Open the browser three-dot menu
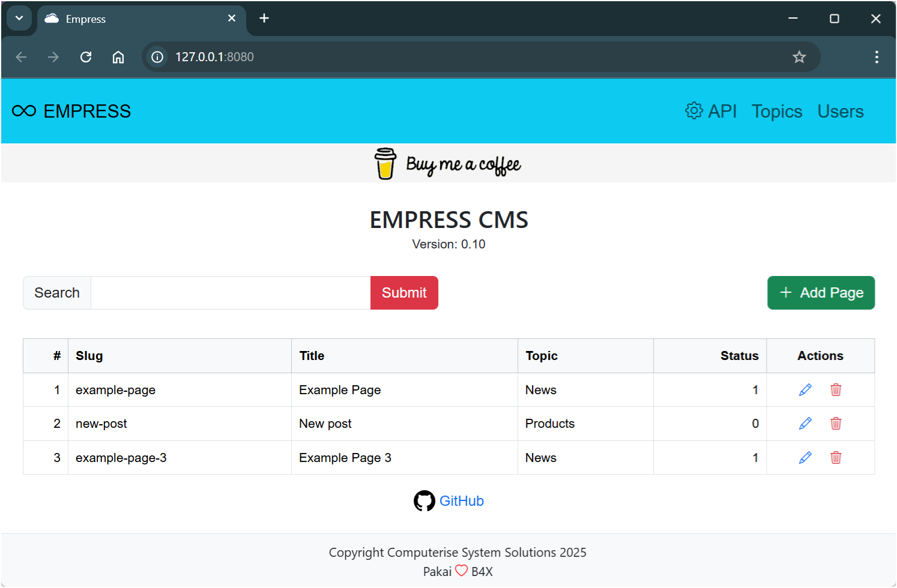 [x=877, y=56]
